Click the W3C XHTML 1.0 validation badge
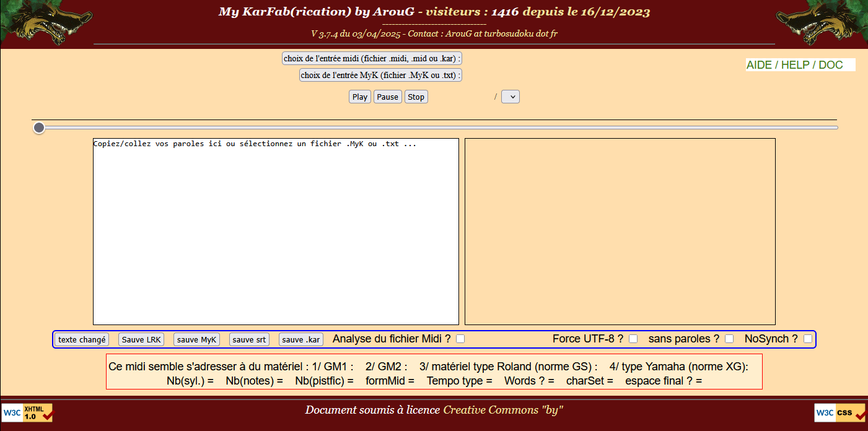 click(x=27, y=412)
